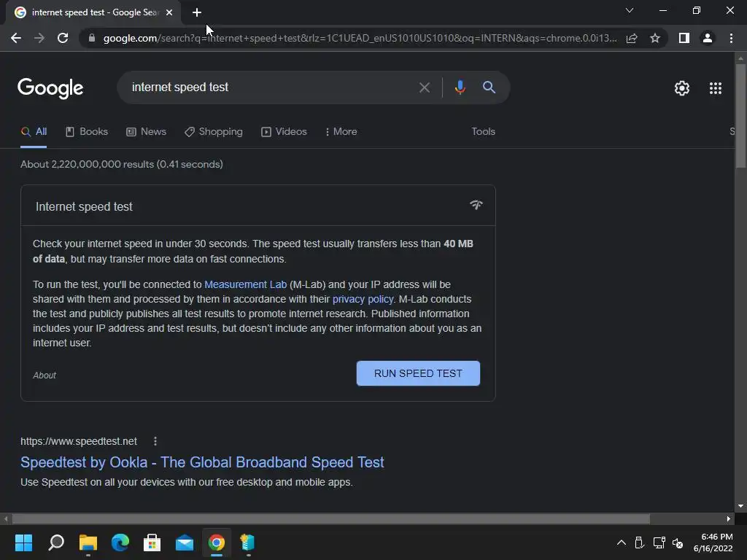Open the lightbulb tips app on taskbar
This screenshot has width=747, height=560.
coord(248,542)
